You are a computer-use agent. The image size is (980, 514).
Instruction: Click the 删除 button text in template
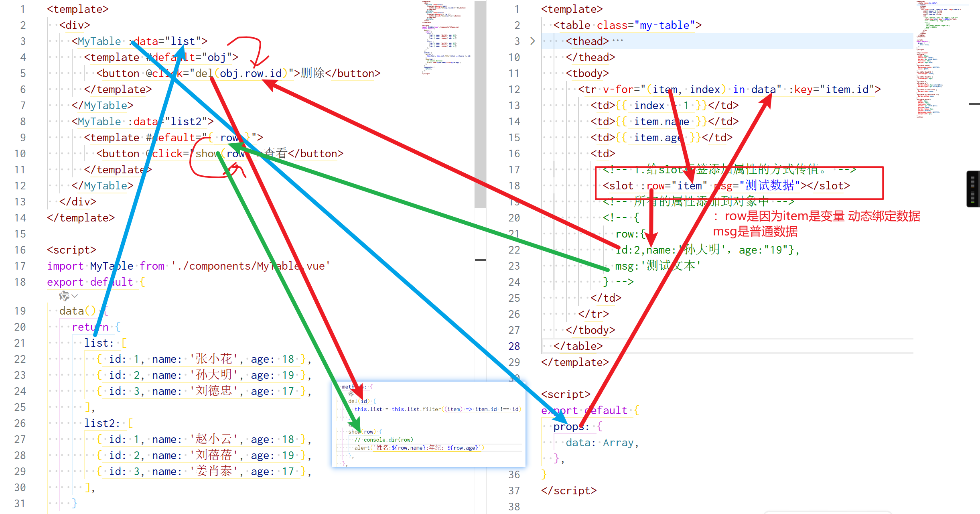coord(312,73)
